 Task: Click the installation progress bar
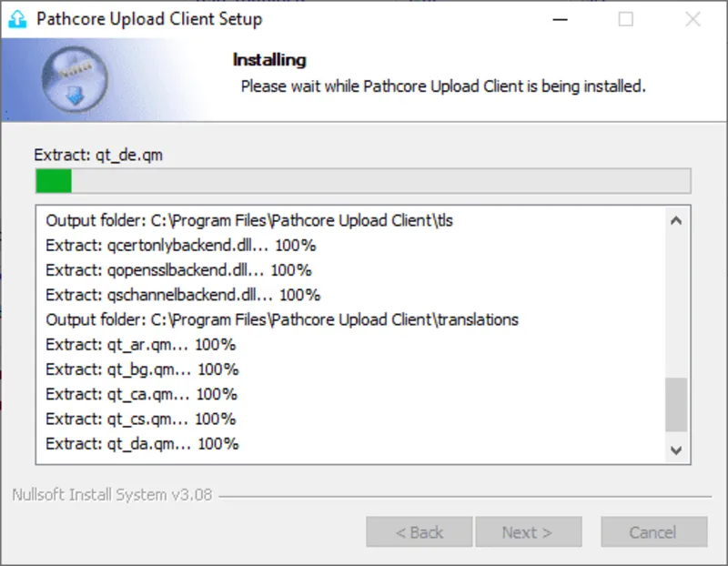[x=364, y=181]
